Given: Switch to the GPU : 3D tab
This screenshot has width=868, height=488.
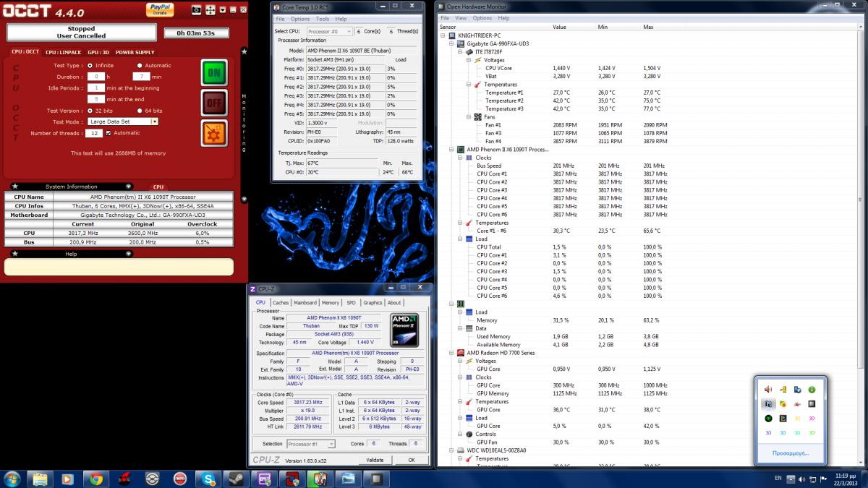Looking at the screenshot, I should coord(98,52).
